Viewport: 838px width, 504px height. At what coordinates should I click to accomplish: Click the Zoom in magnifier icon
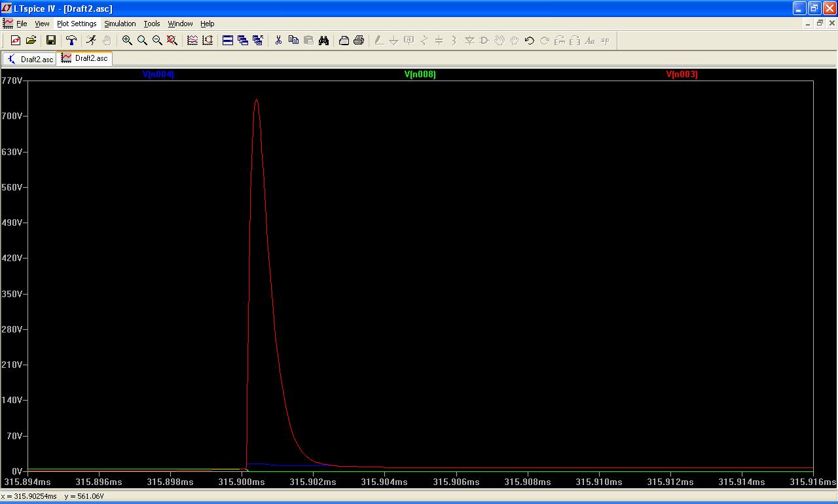127,41
